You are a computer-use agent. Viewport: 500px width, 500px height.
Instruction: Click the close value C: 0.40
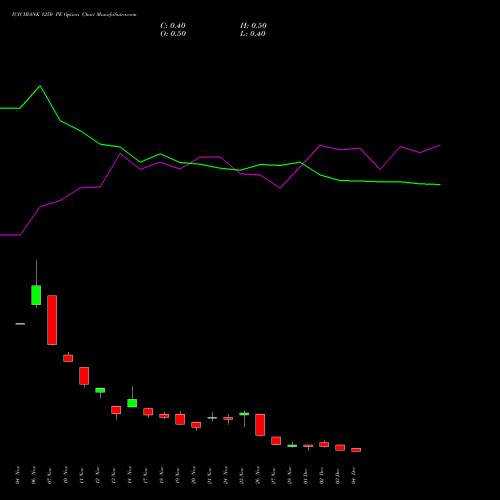[173, 26]
